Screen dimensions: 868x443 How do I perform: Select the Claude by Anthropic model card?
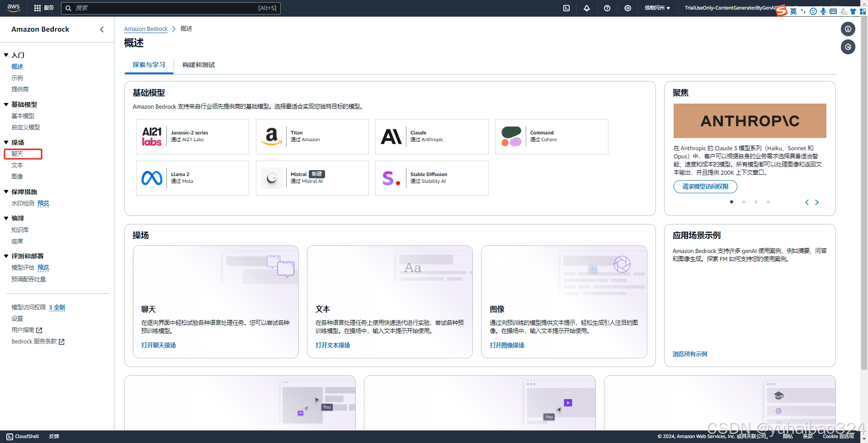[431, 137]
